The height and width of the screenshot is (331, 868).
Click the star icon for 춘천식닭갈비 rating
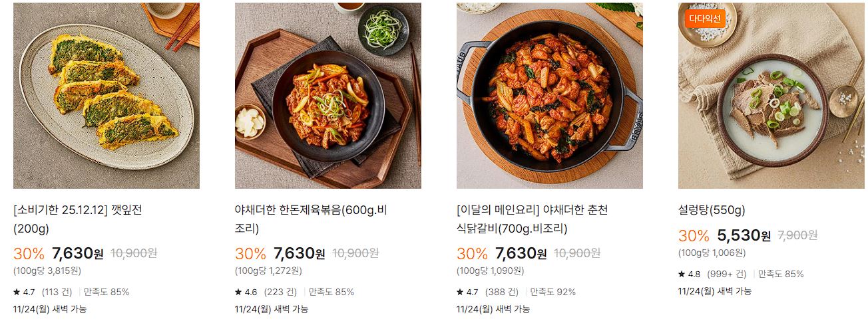(460, 292)
